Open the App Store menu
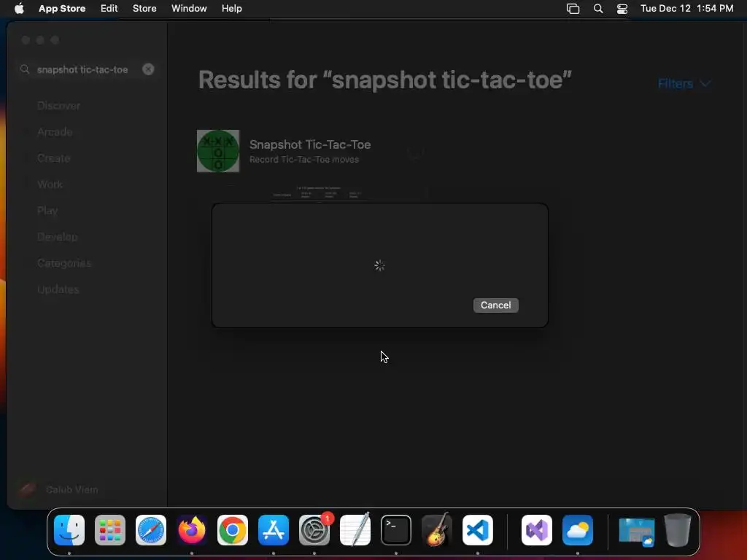747x560 pixels. [x=62, y=9]
